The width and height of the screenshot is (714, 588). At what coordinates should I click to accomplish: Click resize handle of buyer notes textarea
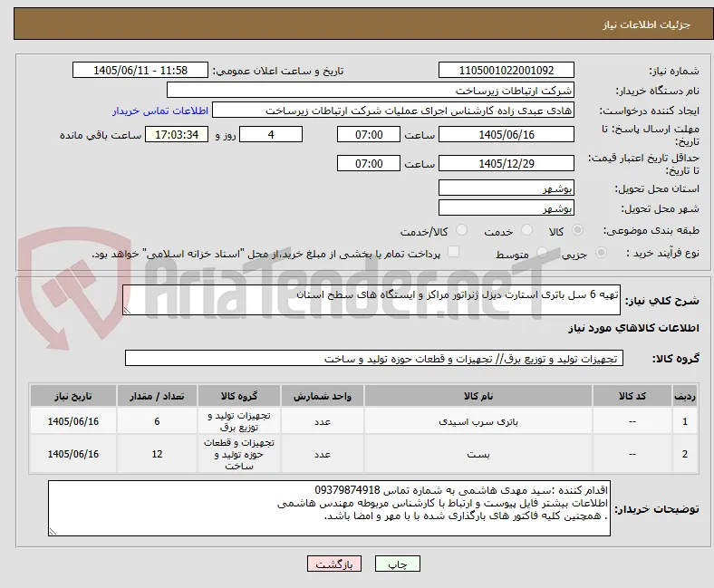tap(53, 532)
